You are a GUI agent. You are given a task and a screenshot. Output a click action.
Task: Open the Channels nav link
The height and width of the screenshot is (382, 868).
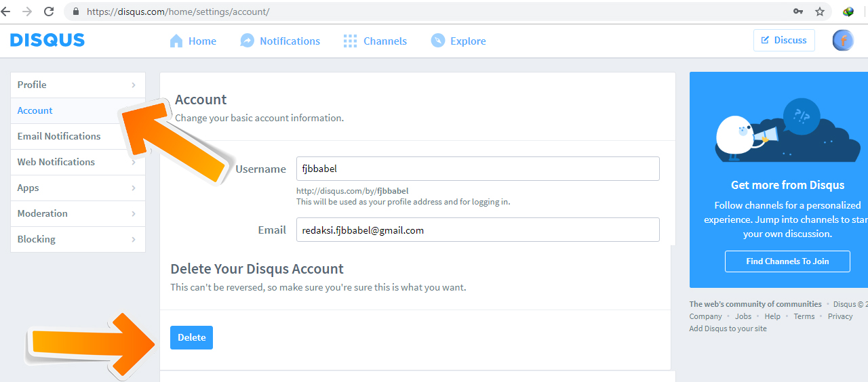tap(385, 41)
